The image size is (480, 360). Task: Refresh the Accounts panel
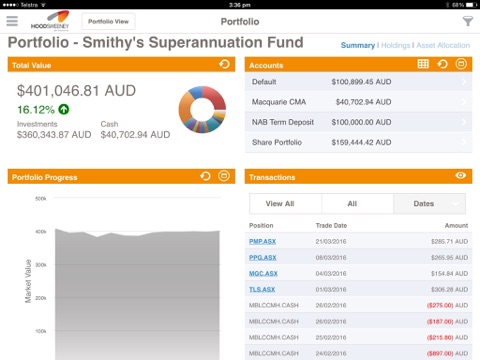[x=442, y=64]
